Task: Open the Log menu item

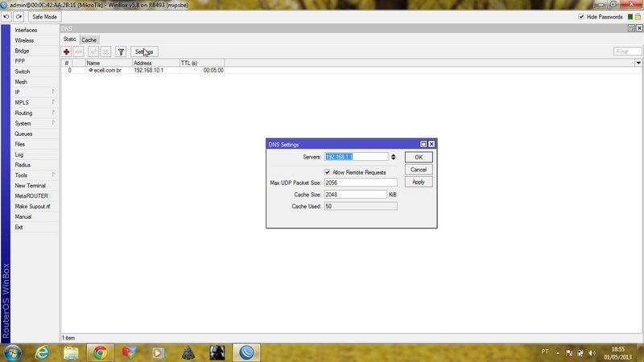Action: [34, 154]
